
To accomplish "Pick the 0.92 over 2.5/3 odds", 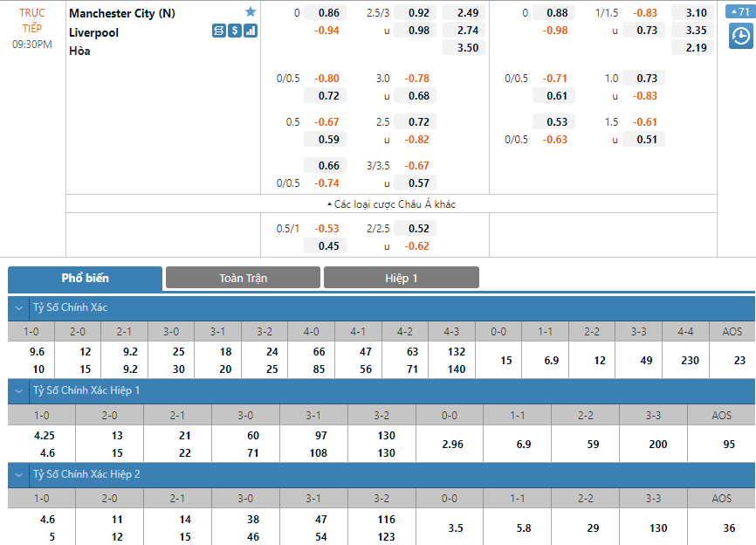I will pyautogui.click(x=416, y=13).
